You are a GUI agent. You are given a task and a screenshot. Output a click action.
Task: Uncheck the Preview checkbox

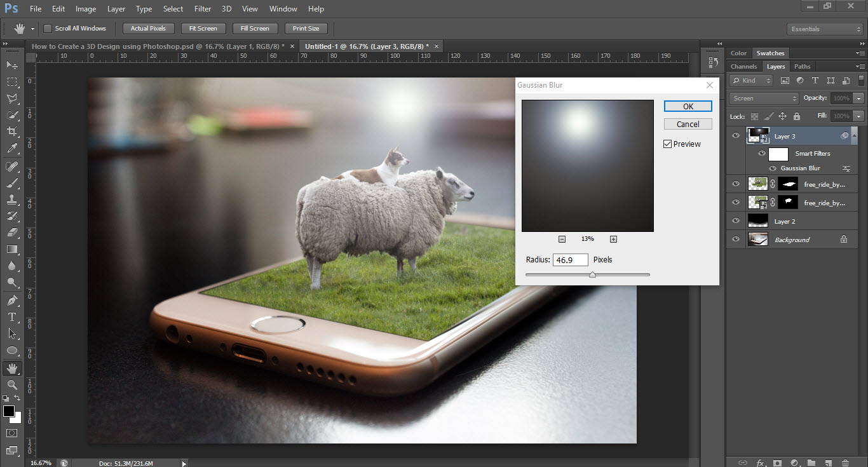tap(667, 144)
